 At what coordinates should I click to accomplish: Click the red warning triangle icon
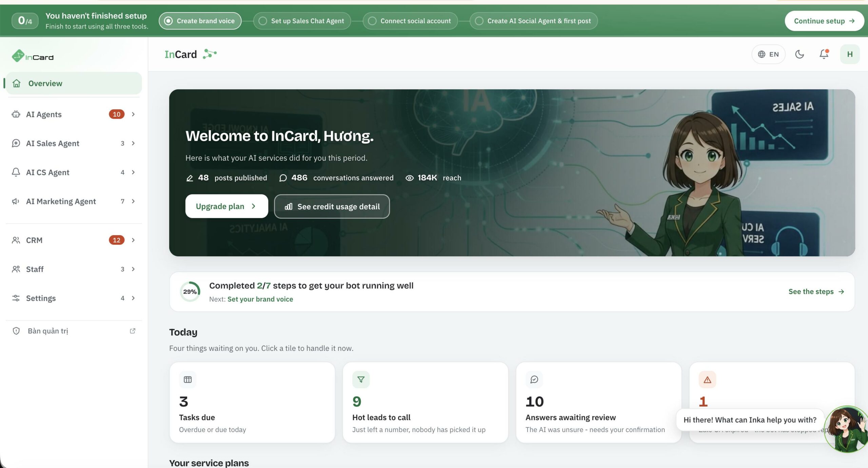707,379
